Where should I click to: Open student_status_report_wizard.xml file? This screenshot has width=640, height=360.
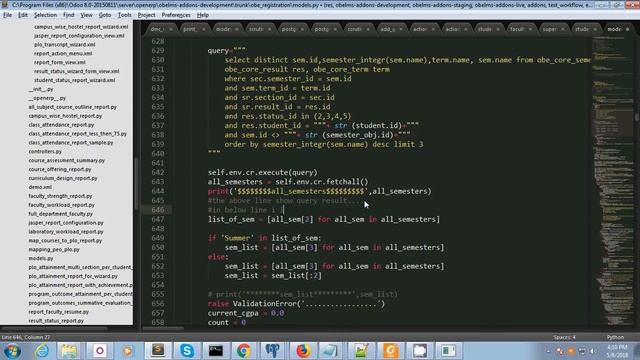[74, 80]
